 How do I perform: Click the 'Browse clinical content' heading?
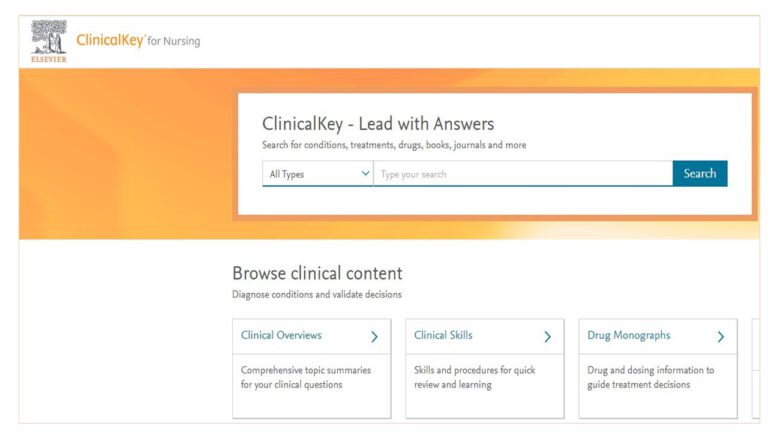tap(317, 273)
